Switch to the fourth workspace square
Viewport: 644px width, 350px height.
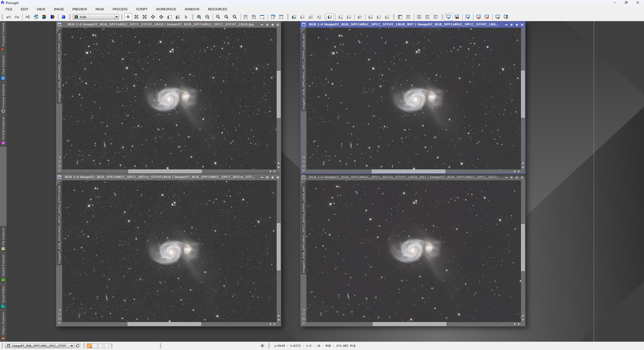coord(106,346)
